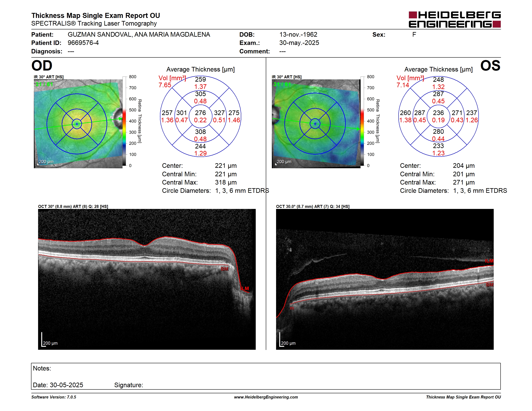Click the OD Center value 221 µm
This screenshot has width=532, height=411.
click(x=226, y=166)
